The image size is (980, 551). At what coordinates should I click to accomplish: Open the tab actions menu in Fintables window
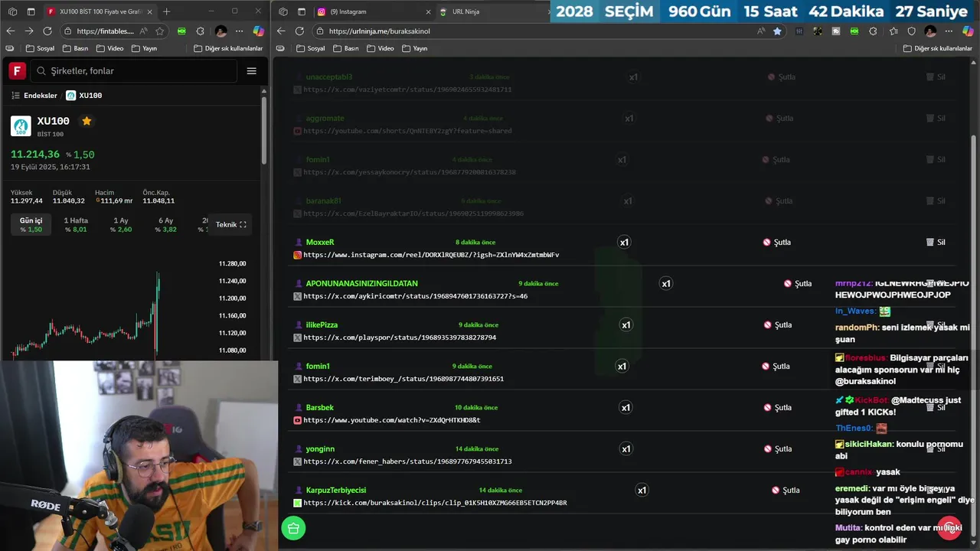[31, 11]
